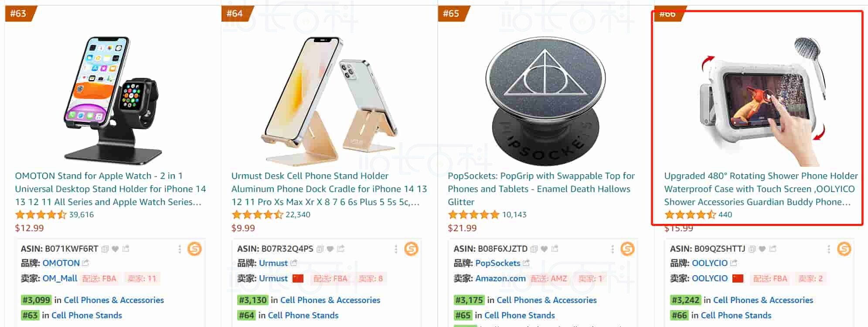Open SellerSprite via the orange S icon on card #66
The height and width of the screenshot is (327, 868).
click(845, 249)
